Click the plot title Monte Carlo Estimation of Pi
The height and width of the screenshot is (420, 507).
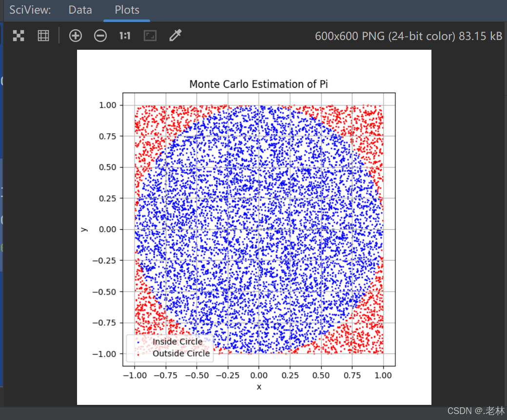259,84
